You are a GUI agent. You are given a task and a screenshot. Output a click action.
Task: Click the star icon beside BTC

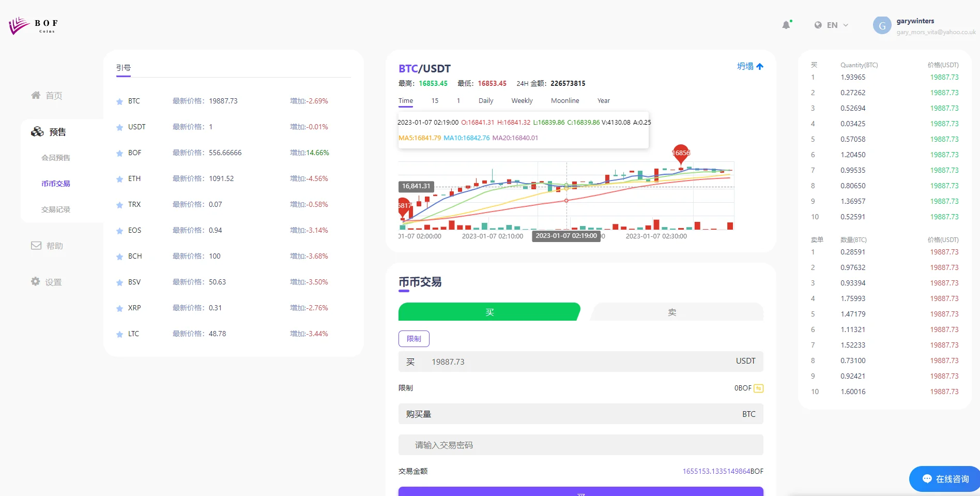(119, 101)
